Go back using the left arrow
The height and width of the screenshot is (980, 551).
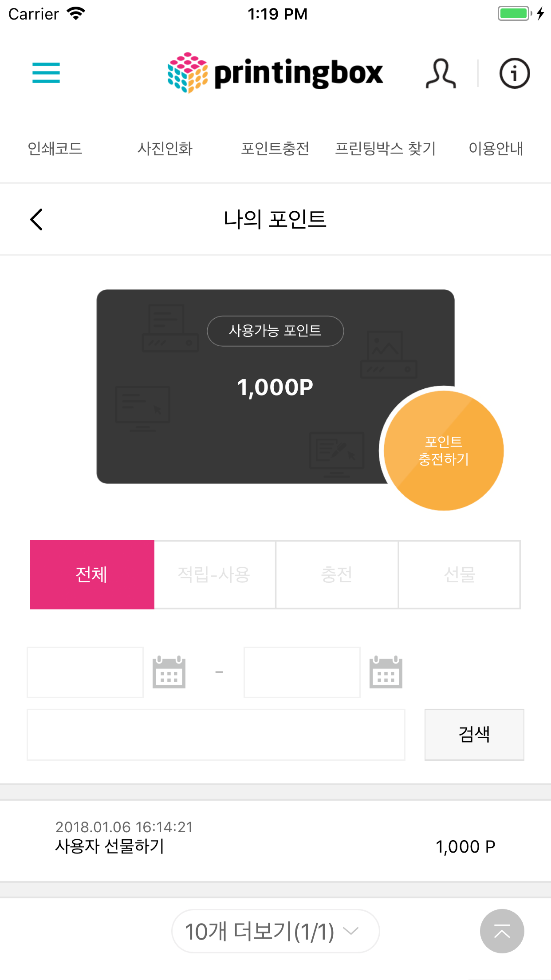click(36, 219)
